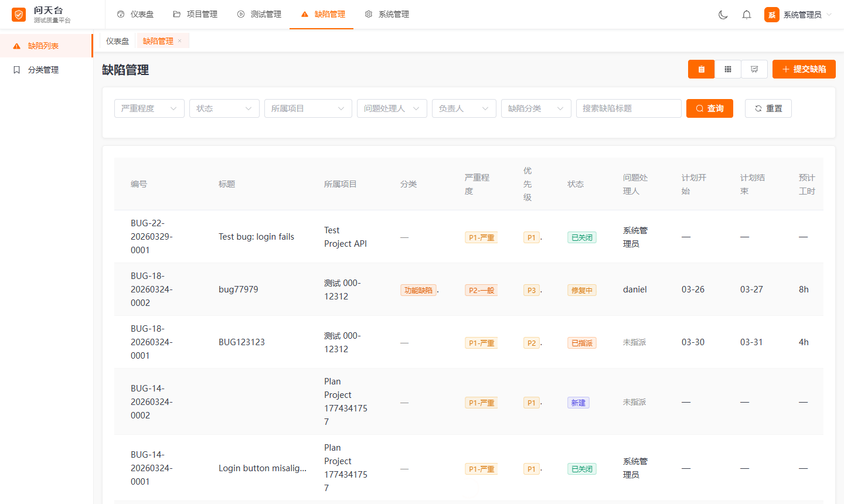The width and height of the screenshot is (844, 504).
Task: Click estimated hours '8h'
Action: [804, 290]
